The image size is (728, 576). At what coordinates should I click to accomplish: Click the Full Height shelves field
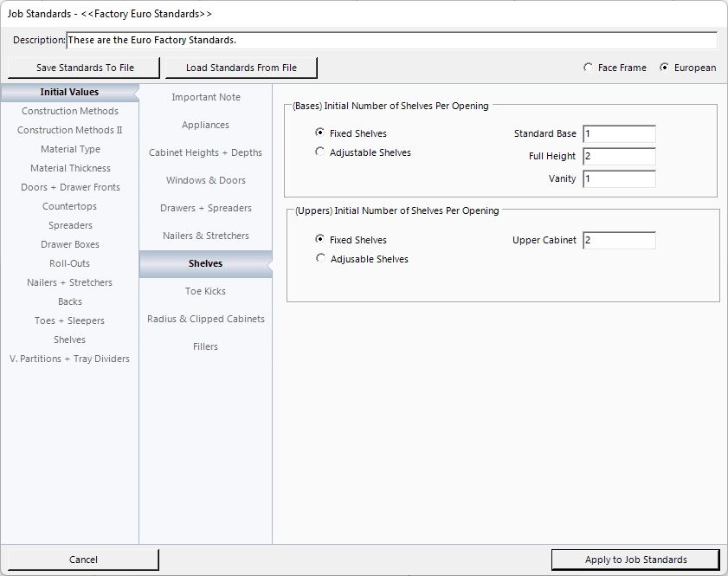619,157
